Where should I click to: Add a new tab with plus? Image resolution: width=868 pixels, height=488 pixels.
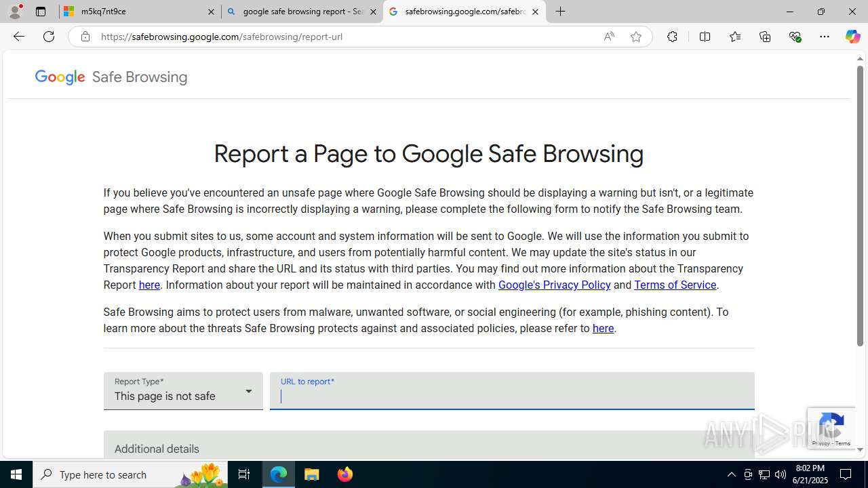[x=561, y=12]
